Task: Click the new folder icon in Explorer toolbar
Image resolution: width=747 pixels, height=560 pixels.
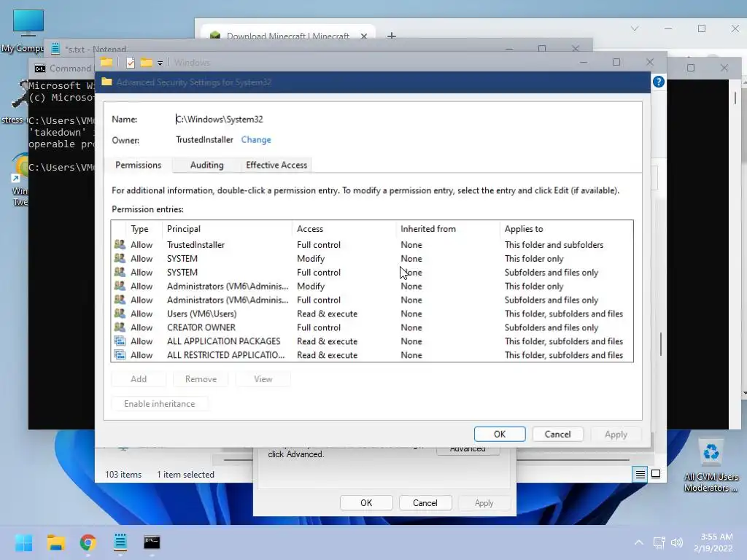Action: coord(146,63)
